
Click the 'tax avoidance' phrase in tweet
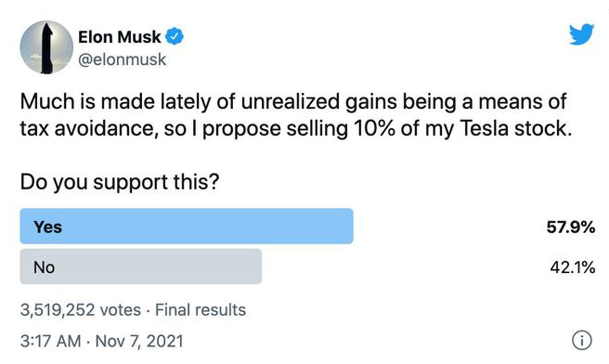[89, 128]
